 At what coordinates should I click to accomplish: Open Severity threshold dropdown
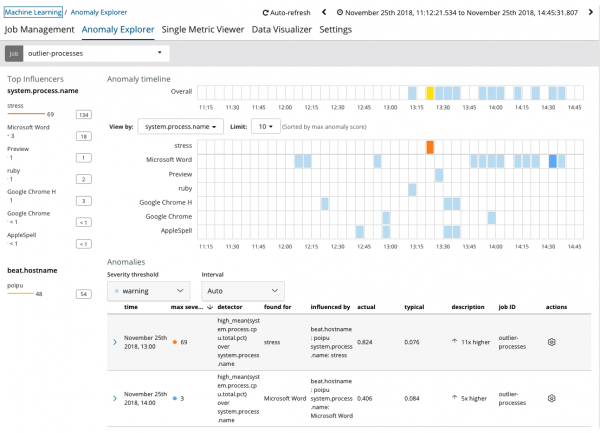click(x=149, y=291)
